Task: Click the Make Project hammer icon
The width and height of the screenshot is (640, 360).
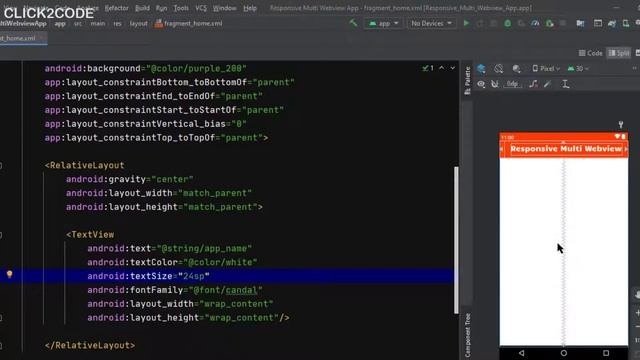Action: click(x=353, y=23)
